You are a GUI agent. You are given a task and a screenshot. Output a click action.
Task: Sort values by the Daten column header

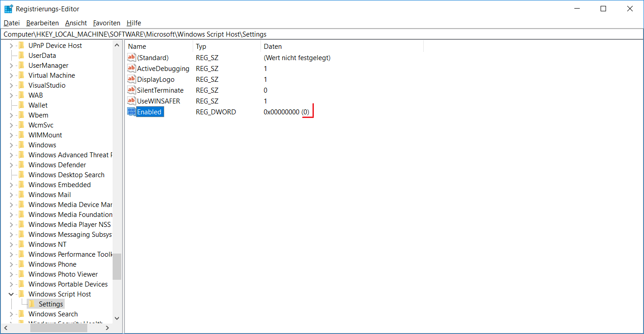342,46
